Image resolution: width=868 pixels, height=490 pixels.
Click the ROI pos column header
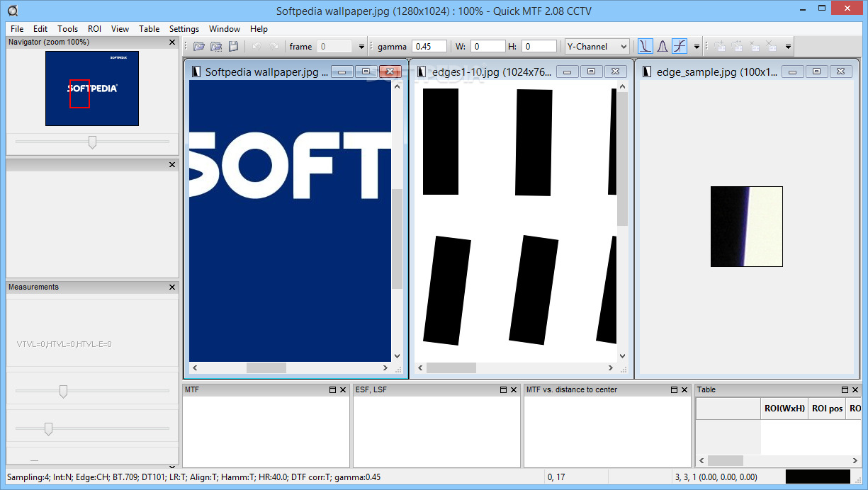[827, 409]
